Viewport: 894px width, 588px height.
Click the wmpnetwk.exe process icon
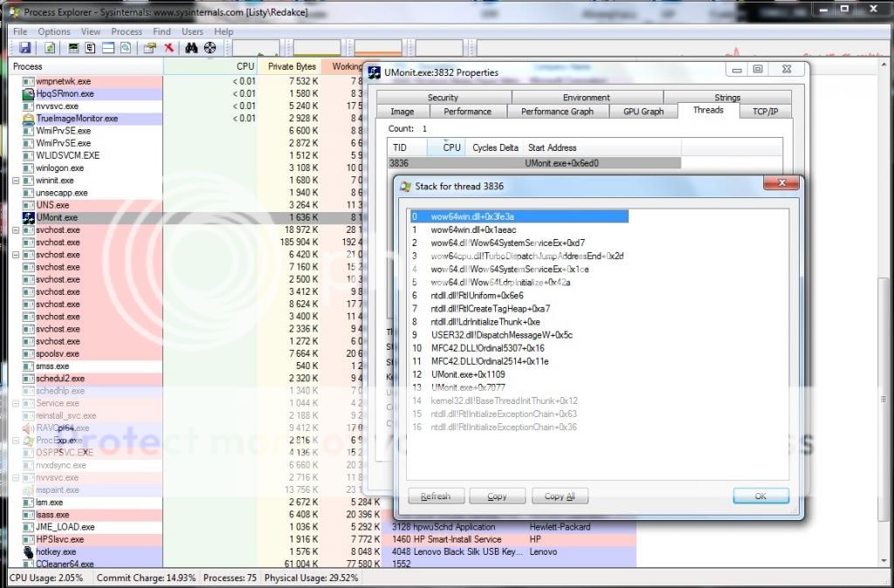tap(29, 81)
